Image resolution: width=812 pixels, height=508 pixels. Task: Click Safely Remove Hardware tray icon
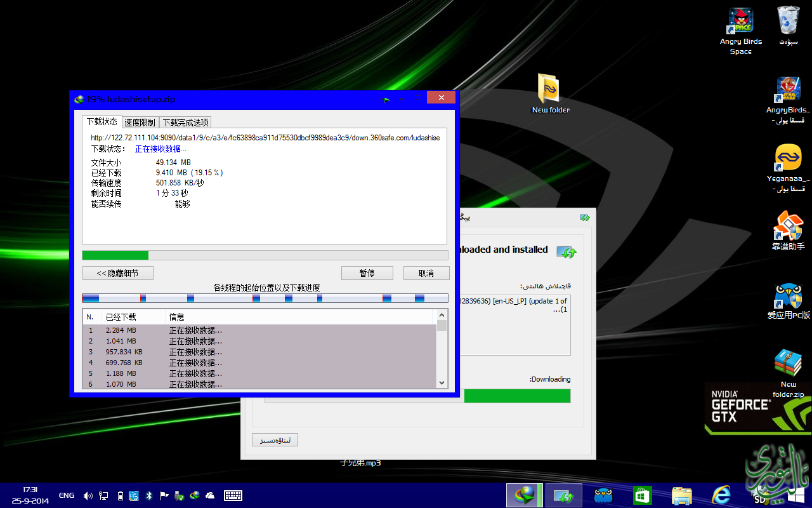[x=180, y=495]
